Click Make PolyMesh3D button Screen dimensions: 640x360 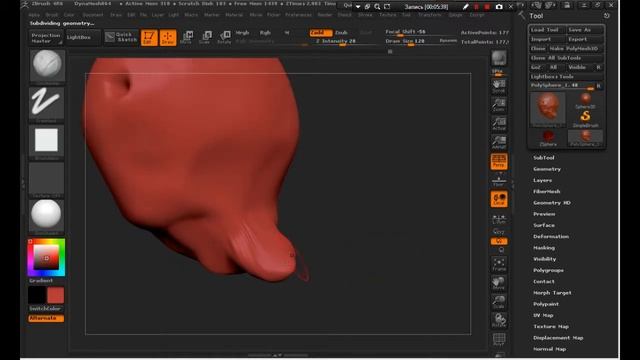tap(576, 49)
